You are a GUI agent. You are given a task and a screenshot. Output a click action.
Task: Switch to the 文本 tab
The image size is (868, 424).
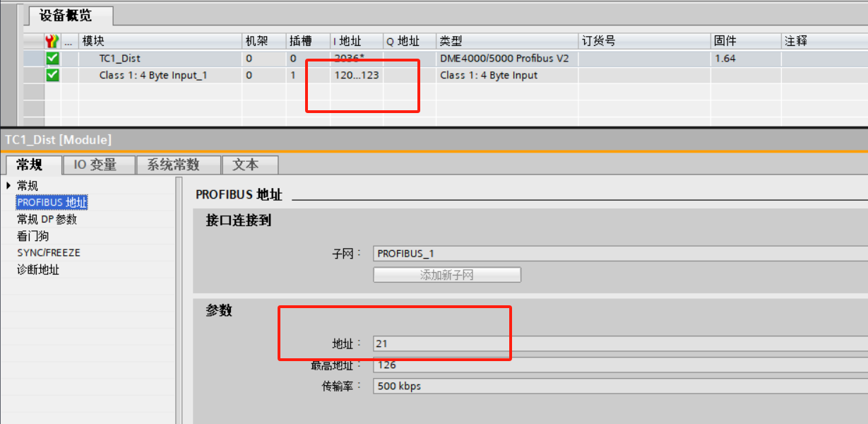click(x=245, y=165)
